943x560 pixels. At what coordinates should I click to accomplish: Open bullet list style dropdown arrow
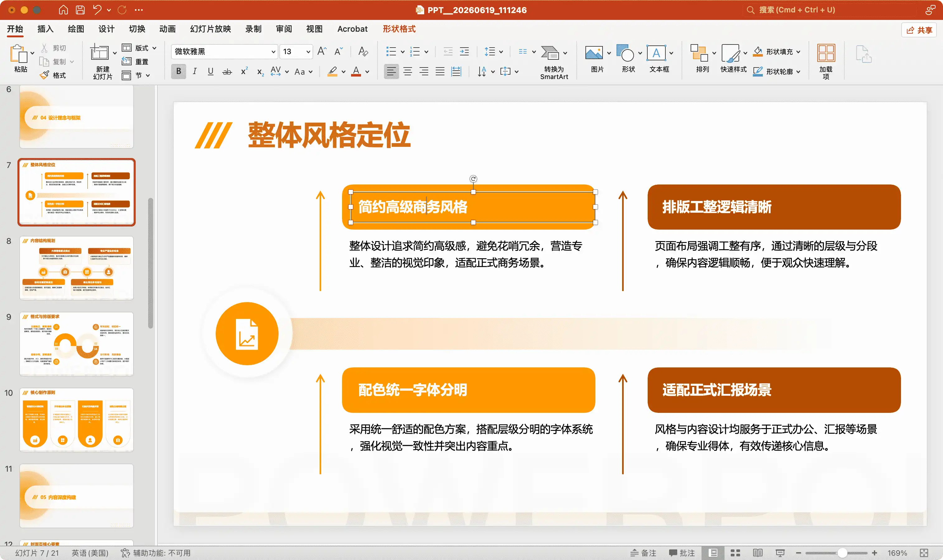(402, 52)
